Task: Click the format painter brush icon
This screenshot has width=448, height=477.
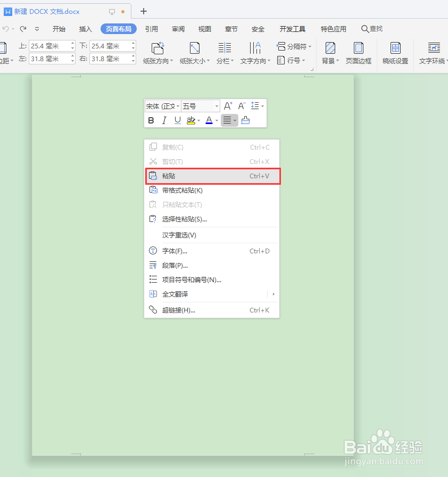Action: 245,120
